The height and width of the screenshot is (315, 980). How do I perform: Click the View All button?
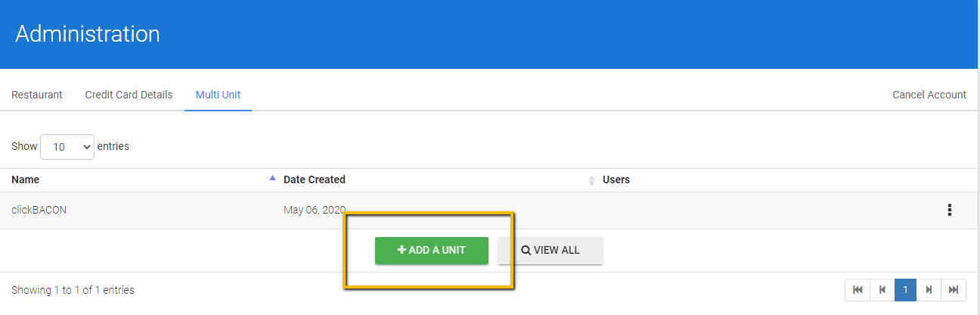pyautogui.click(x=550, y=251)
